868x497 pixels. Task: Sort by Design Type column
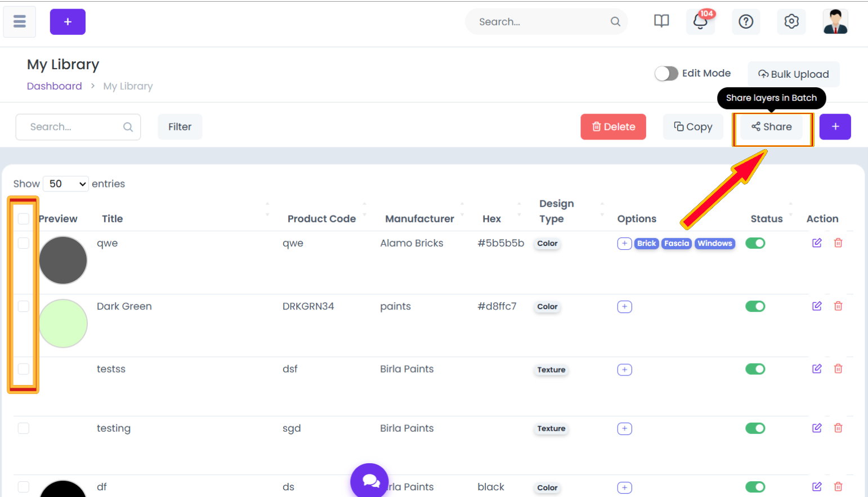[x=556, y=211]
